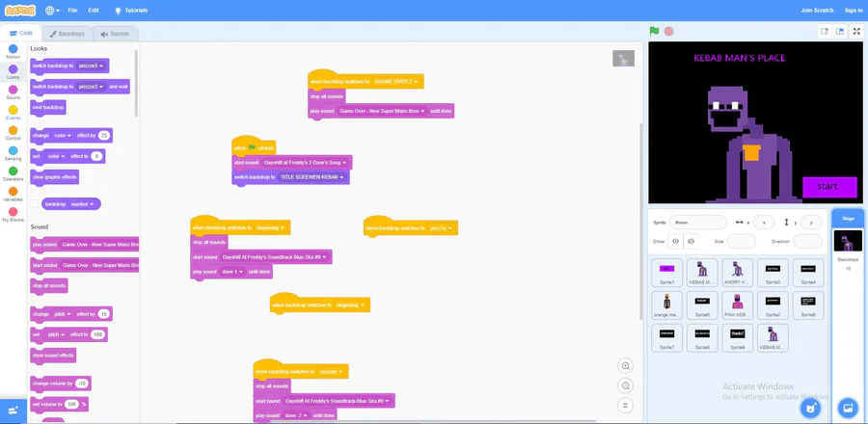This screenshot has width=868, height=424.
Task: Switch to small stage layout
Action: tap(825, 32)
